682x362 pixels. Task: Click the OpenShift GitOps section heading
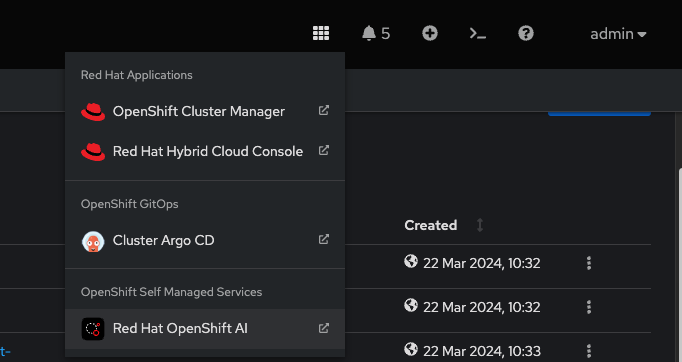(130, 204)
